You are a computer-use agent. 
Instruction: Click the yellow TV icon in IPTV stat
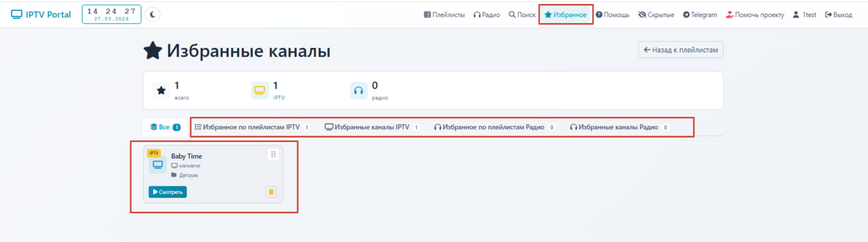tap(259, 90)
